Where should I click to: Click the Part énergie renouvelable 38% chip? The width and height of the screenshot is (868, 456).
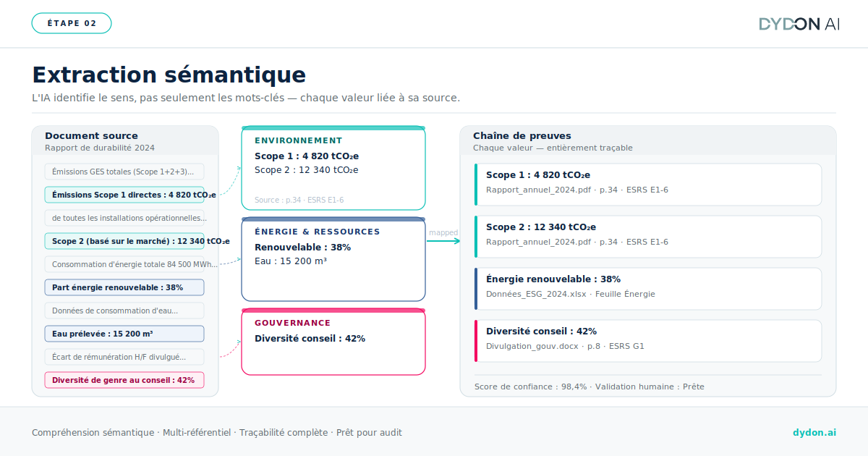[124, 287]
